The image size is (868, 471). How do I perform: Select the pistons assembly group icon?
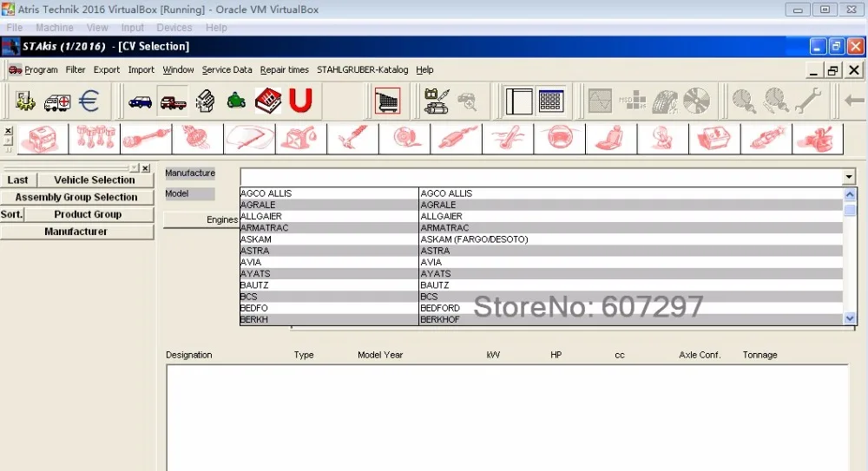(x=94, y=139)
